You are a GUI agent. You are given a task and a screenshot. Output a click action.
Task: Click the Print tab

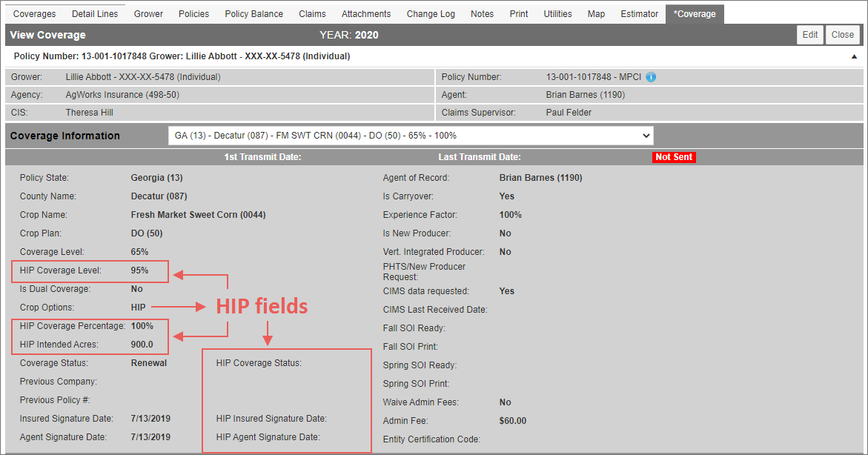click(519, 14)
